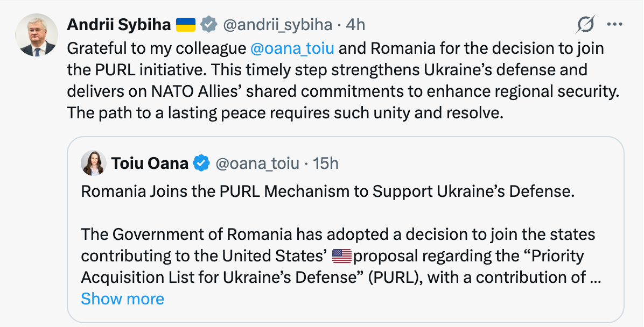Click the @andrii_sybiha handle
Image resolution: width=644 pixels, height=327 pixels.
tap(277, 24)
